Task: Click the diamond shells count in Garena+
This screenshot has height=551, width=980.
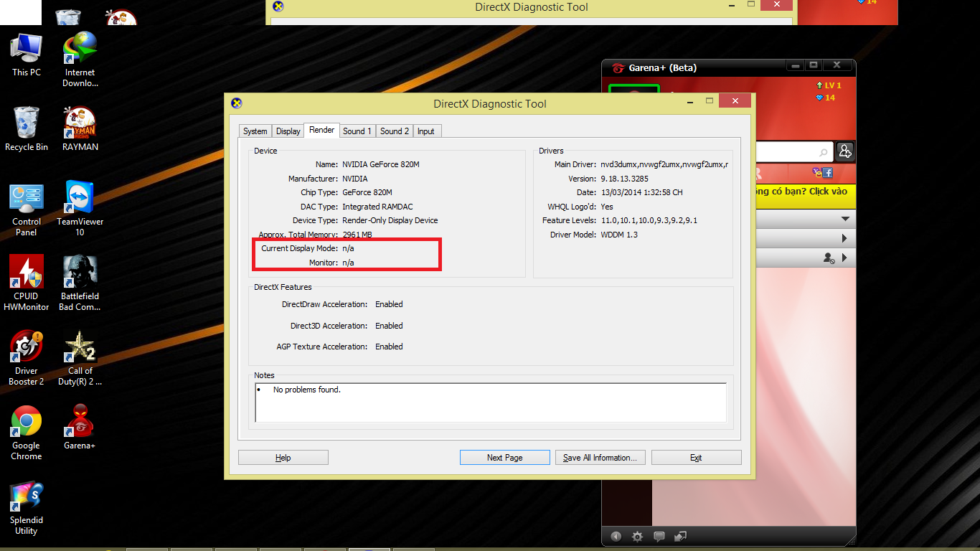Action: 825,98
